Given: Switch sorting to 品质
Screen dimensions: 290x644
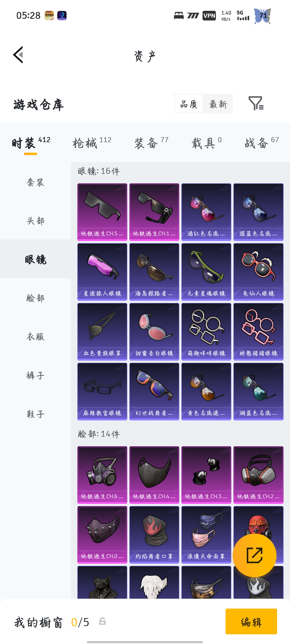Looking at the screenshot, I should pos(189,104).
